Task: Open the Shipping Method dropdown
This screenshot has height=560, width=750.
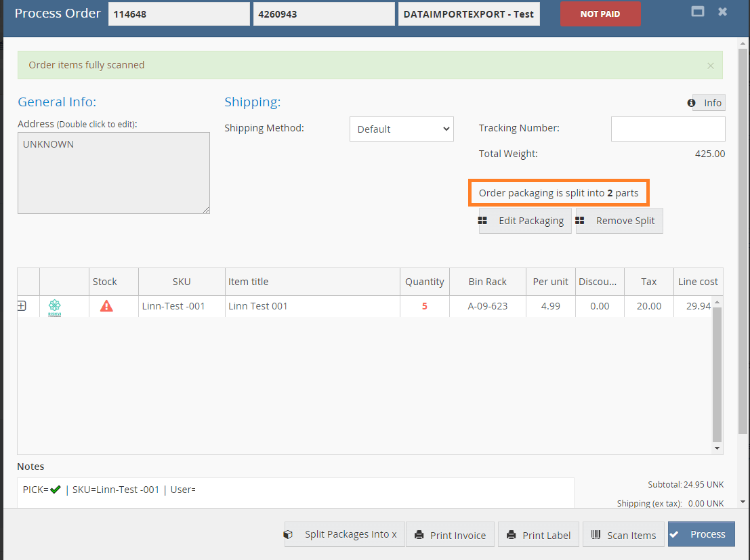Action: tap(401, 129)
